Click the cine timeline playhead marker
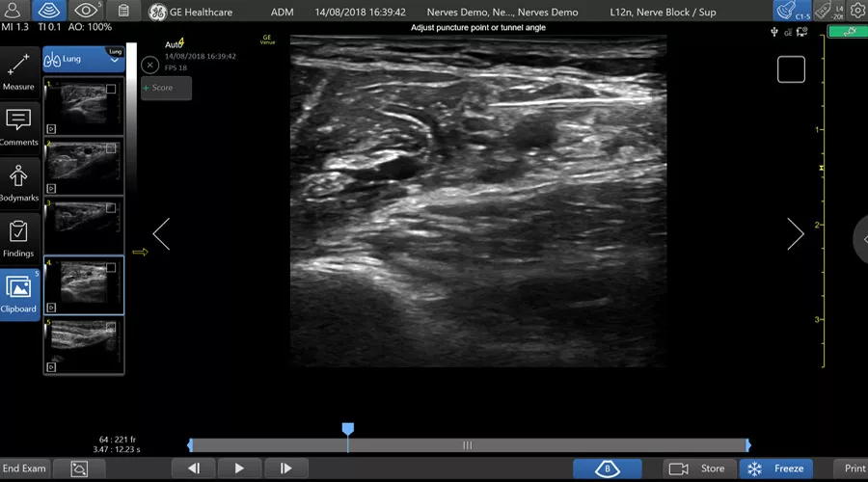868x482 pixels. click(x=347, y=429)
